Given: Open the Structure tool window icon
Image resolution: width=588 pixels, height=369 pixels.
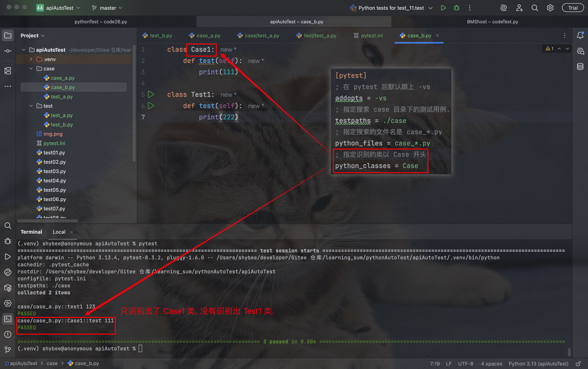Looking at the screenshot, I should 8,71.
